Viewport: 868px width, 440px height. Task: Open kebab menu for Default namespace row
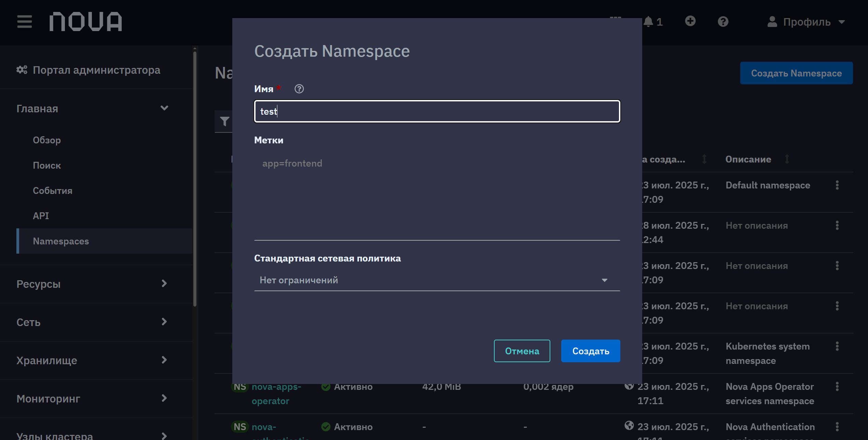pos(837,185)
